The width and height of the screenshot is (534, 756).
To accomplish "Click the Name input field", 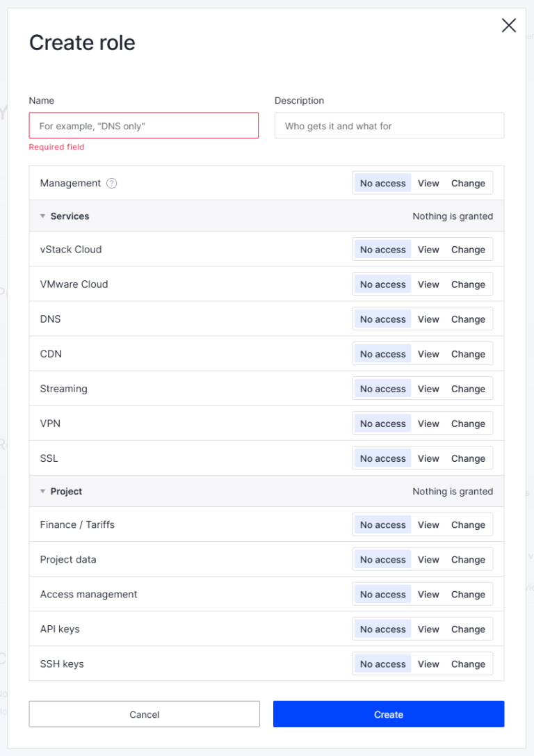I will pyautogui.click(x=144, y=125).
